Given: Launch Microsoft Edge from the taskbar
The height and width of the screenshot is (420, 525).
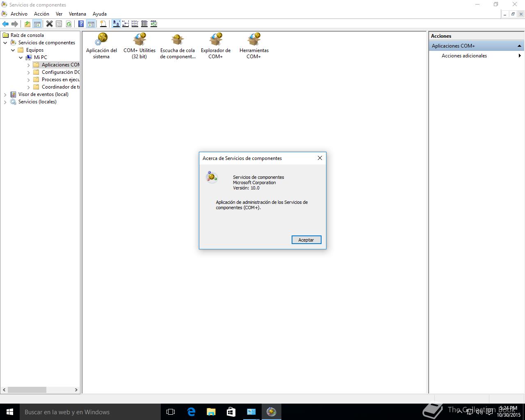Looking at the screenshot, I should tap(191, 412).
